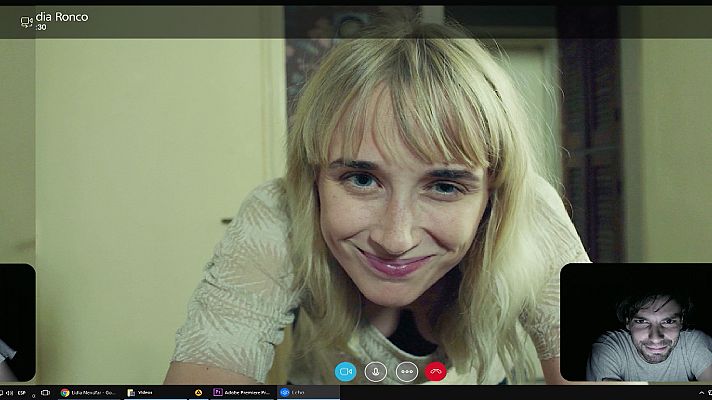Open network status icon at taskbar left
712x400 pixels.
[x=1, y=393]
